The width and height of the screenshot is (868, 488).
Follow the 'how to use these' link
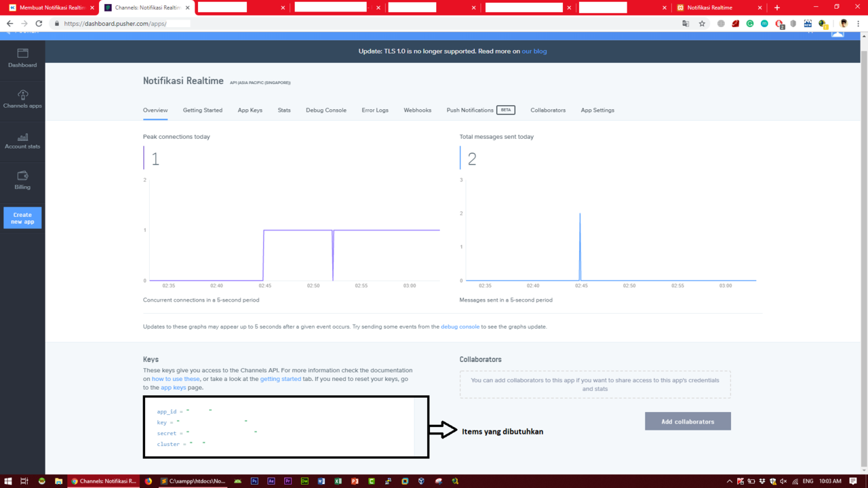click(x=176, y=379)
